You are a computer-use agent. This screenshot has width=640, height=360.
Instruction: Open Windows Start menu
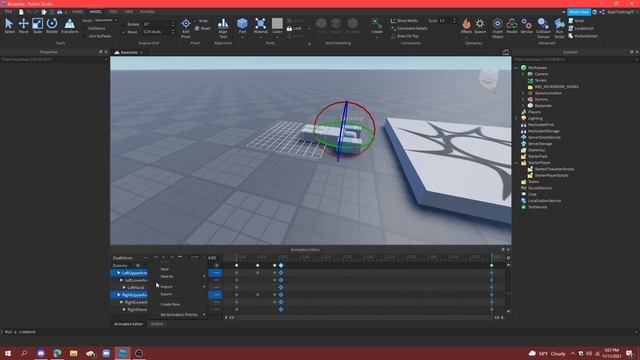point(8,353)
